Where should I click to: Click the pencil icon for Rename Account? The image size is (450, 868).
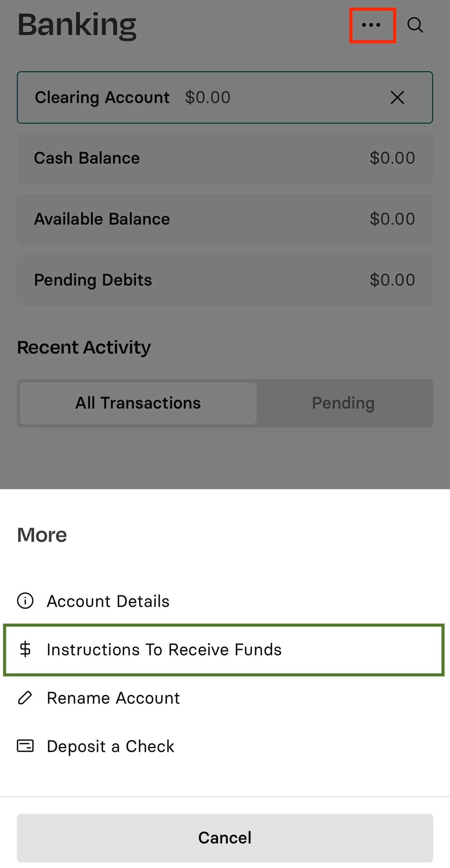pyautogui.click(x=25, y=698)
